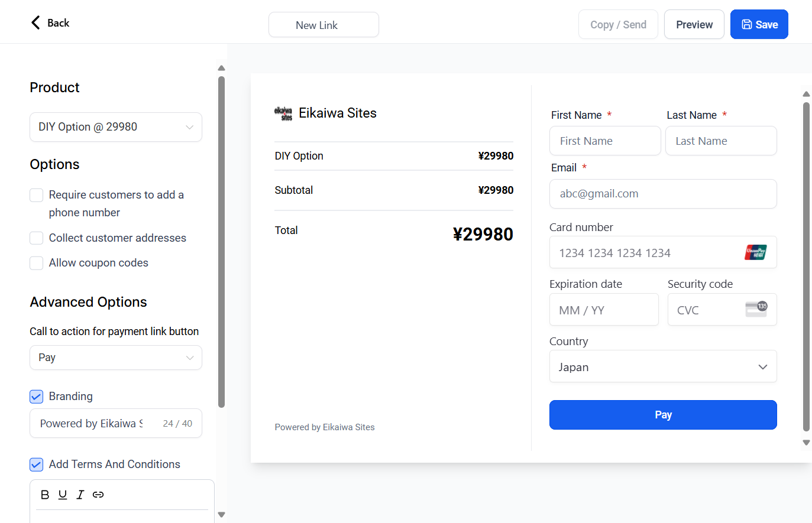Check Collect customer addresses

37,238
